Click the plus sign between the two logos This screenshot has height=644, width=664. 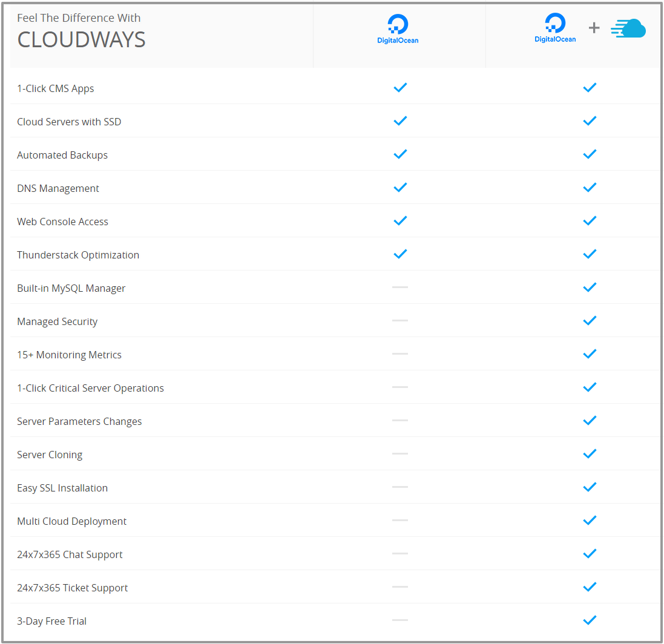[594, 28]
